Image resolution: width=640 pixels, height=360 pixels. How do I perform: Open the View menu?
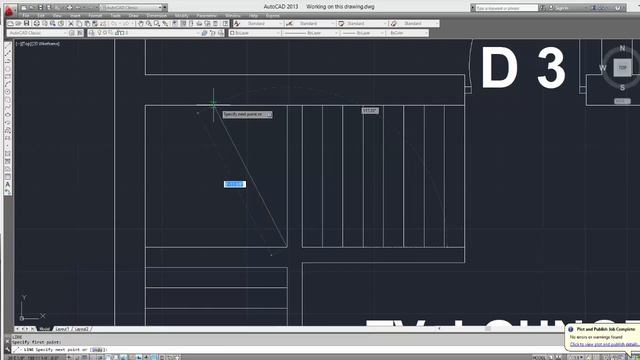pyautogui.click(x=57, y=16)
